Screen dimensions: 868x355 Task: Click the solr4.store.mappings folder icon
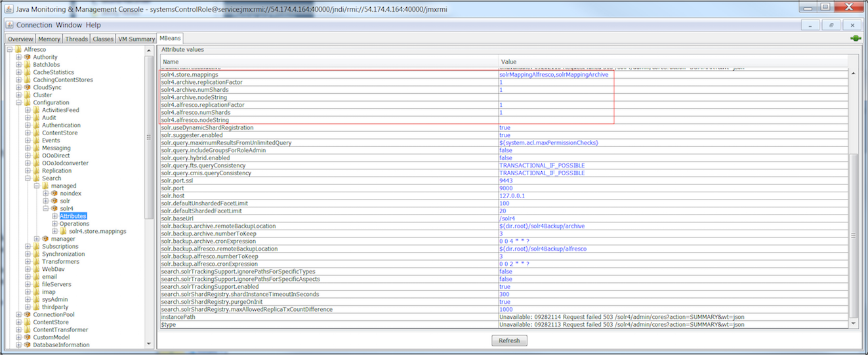(64, 231)
